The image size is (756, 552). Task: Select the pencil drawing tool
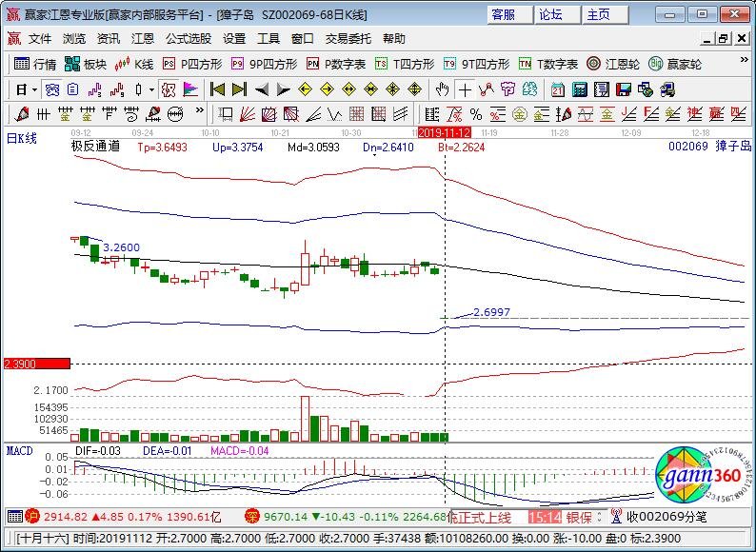coord(21,115)
